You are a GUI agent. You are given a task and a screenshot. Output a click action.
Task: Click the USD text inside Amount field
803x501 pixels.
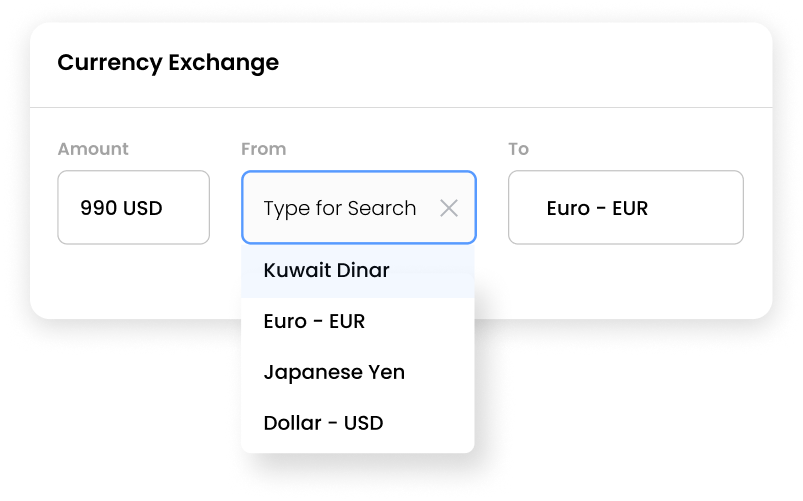coord(143,209)
